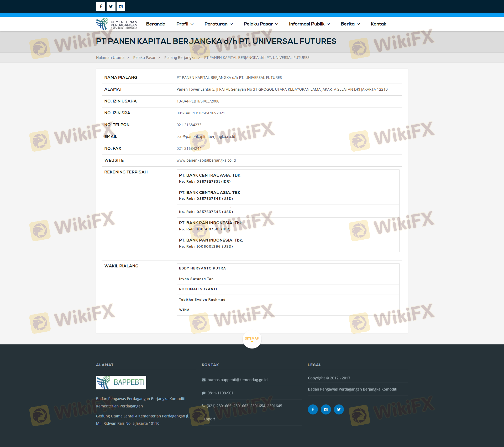Click the BAPPEBTI logo in footer

tap(121, 382)
